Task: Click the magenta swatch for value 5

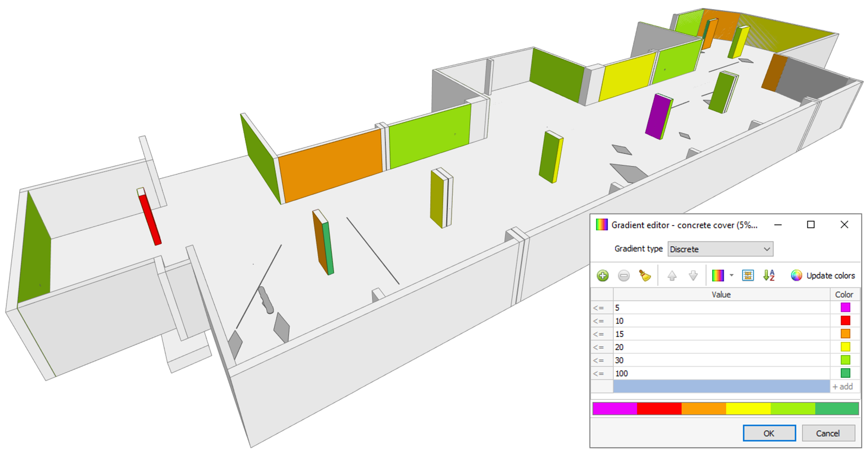Action: (x=845, y=307)
